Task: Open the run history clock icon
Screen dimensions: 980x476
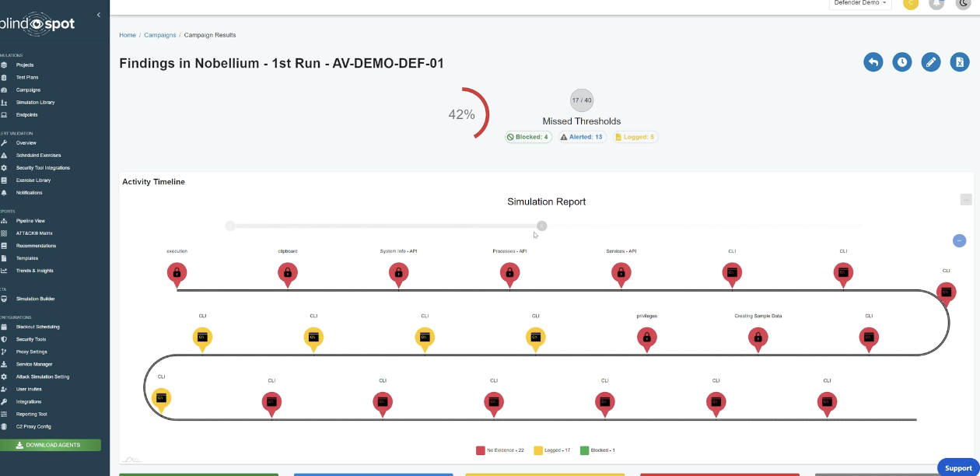Action: (901, 62)
